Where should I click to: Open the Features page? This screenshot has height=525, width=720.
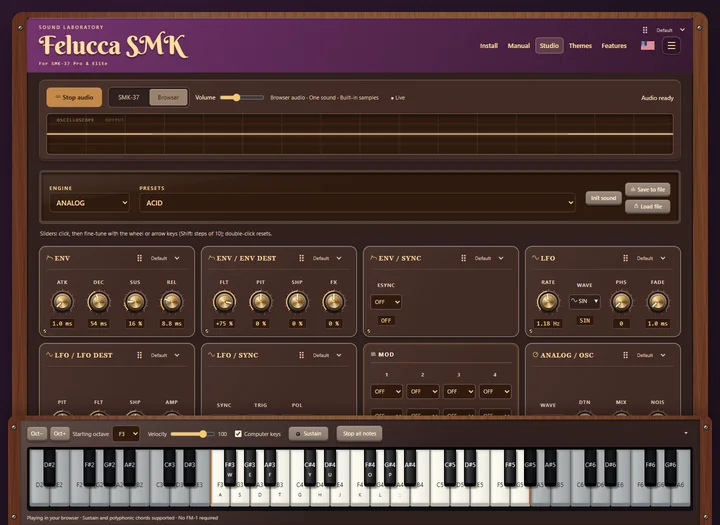(614, 45)
